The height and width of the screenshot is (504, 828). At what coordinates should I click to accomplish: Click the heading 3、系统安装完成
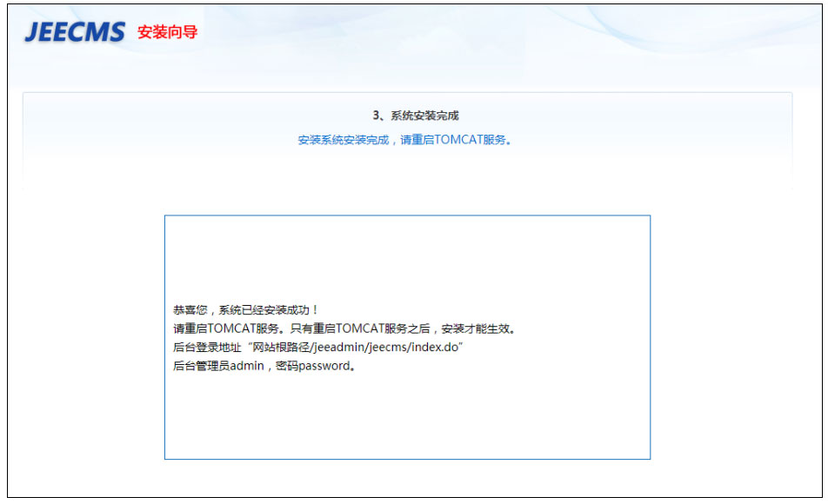coord(415,116)
